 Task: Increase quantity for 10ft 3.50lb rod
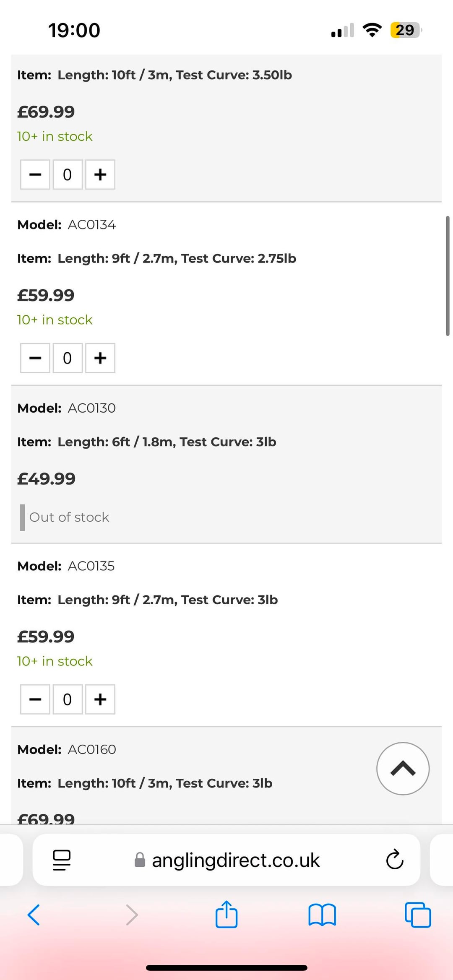tap(100, 174)
